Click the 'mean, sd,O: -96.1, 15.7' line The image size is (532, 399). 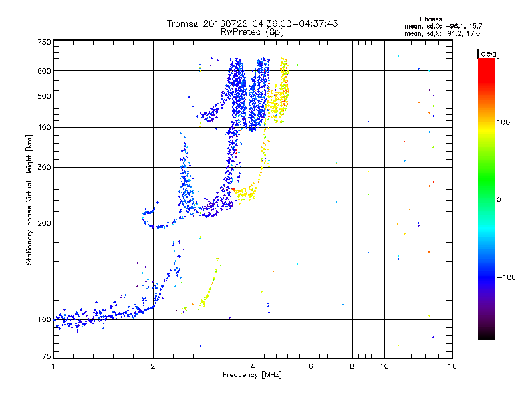pyautogui.click(x=443, y=27)
